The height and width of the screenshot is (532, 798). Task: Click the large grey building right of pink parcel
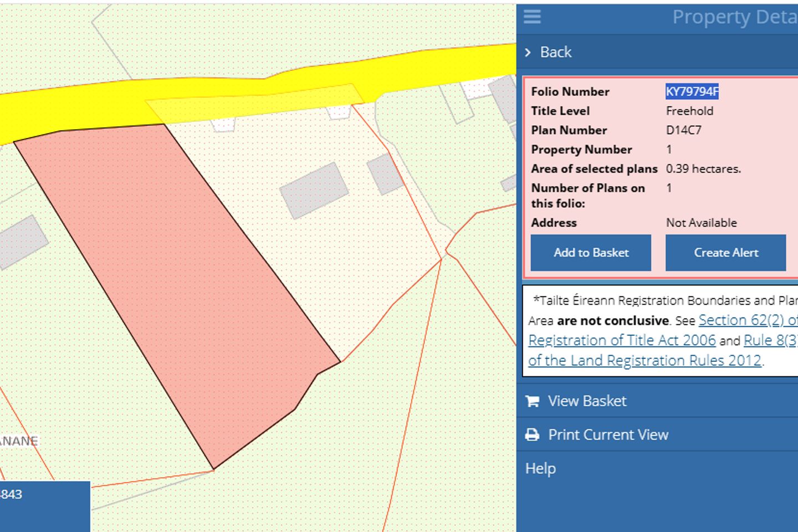pyautogui.click(x=314, y=190)
